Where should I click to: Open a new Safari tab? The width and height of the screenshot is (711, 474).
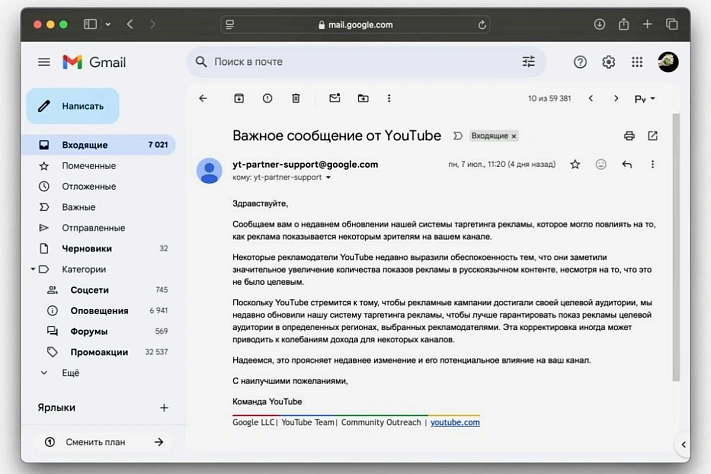click(648, 24)
